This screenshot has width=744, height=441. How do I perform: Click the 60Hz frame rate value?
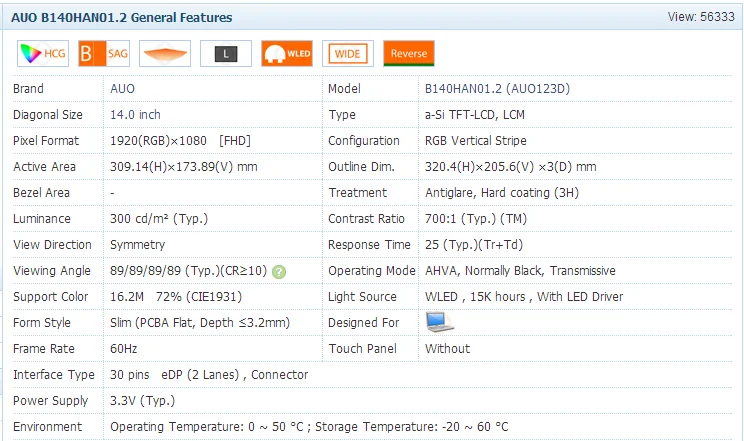coord(124,349)
